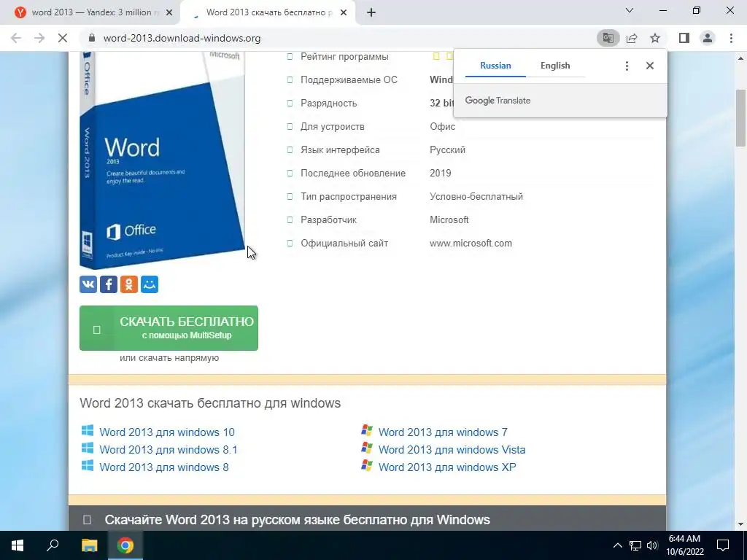
Task: Open the Chrome profile avatar
Action: [x=708, y=38]
